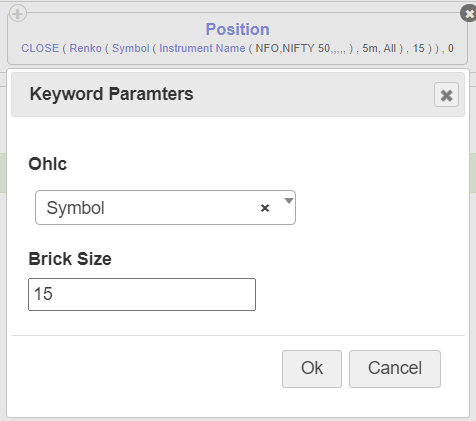Clear the Symbol selection in the Ohlc dropdown
Image resolution: width=476 pixels, height=421 pixels.
(x=265, y=208)
